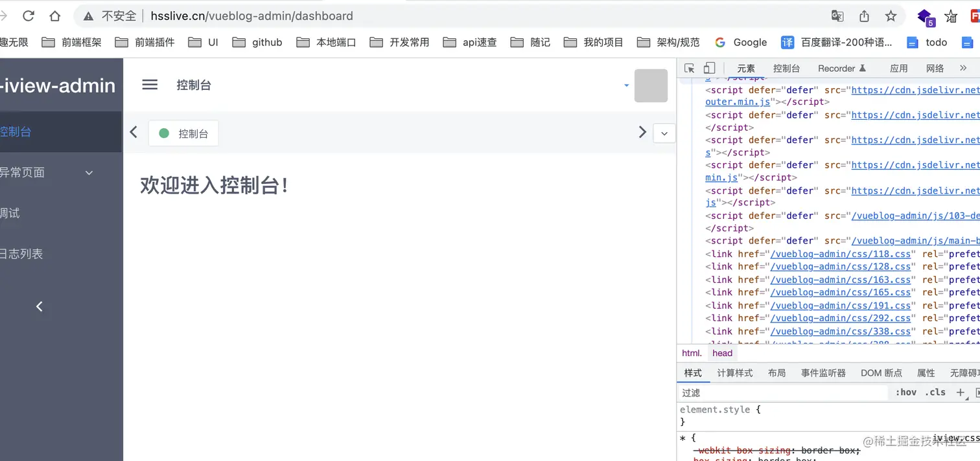Open the /vueblog-admin/css/338.css link
The image size is (980, 461).
[841, 331]
